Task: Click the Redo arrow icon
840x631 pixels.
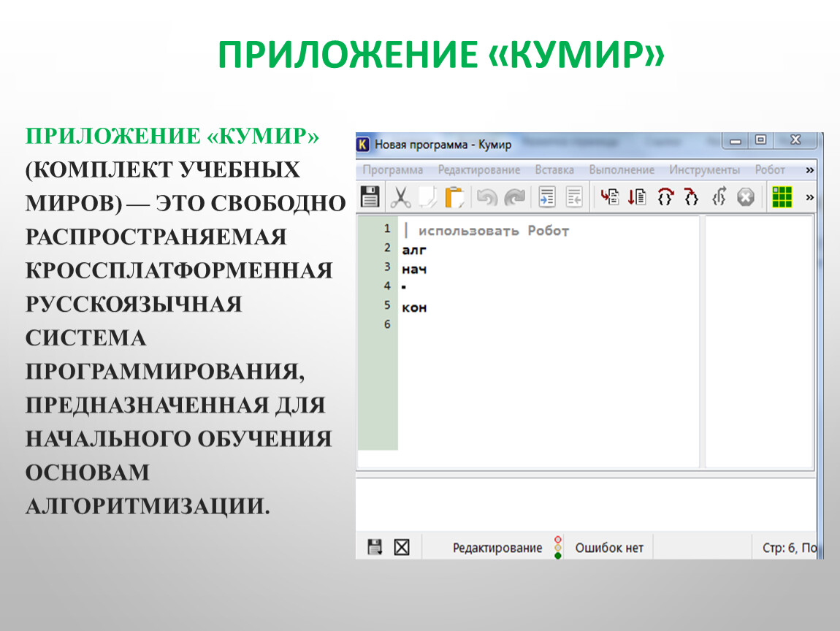Action: click(x=515, y=197)
